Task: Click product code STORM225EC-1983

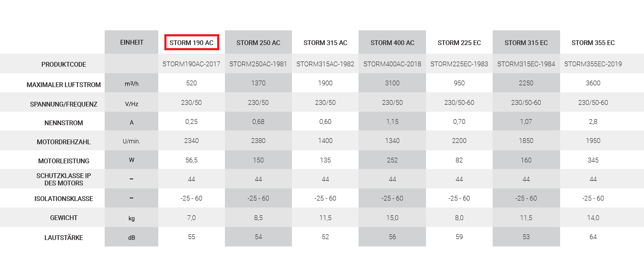Action: tap(459, 64)
